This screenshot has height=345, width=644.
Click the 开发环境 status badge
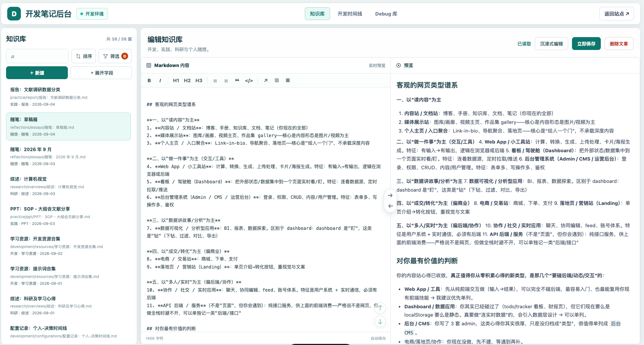[92, 14]
